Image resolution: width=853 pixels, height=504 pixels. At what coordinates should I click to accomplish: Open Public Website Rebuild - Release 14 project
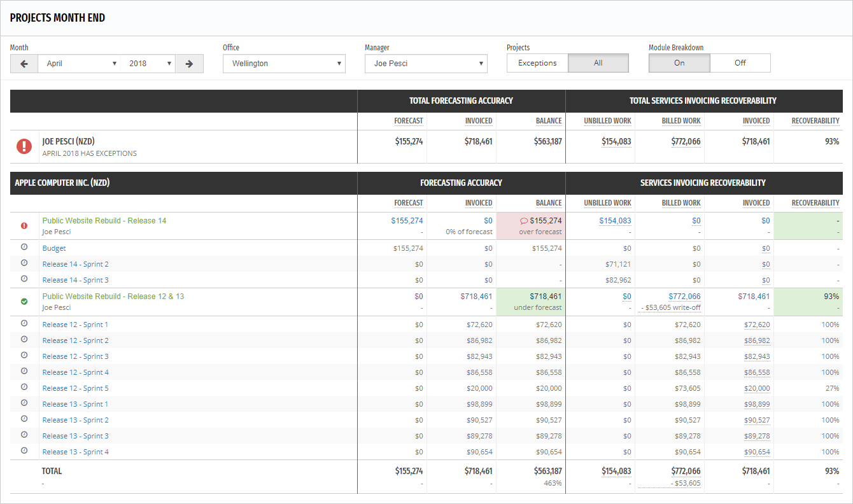(104, 221)
